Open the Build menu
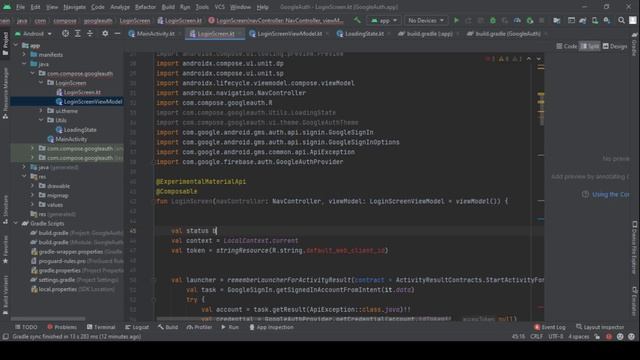The width and height of the screenshot is (640, 360). 168,7
